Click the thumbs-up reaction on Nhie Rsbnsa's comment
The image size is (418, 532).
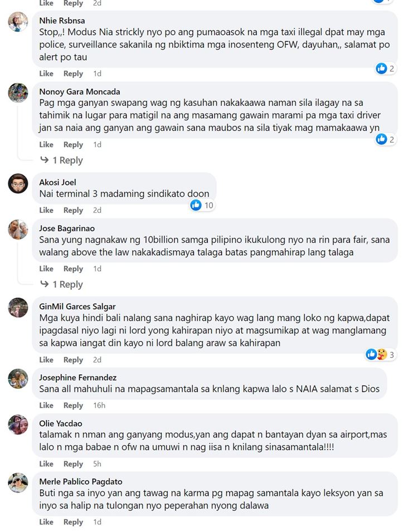click(381, 69)
